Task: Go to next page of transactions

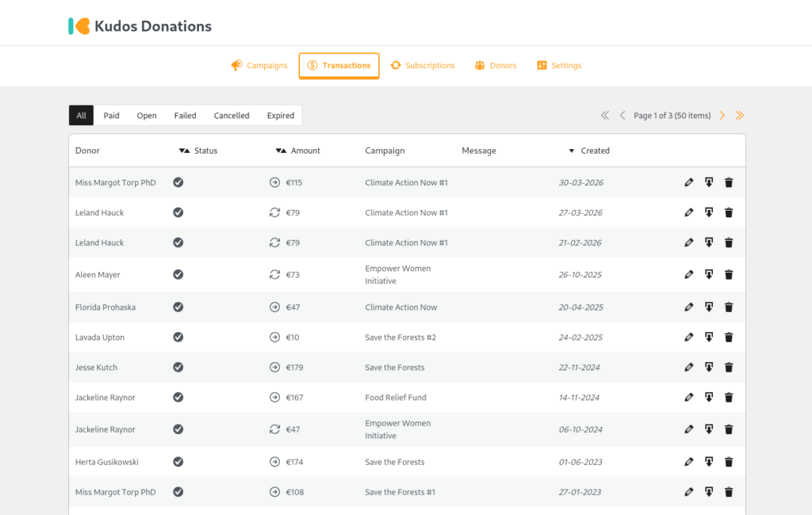Action: [722, 116]
